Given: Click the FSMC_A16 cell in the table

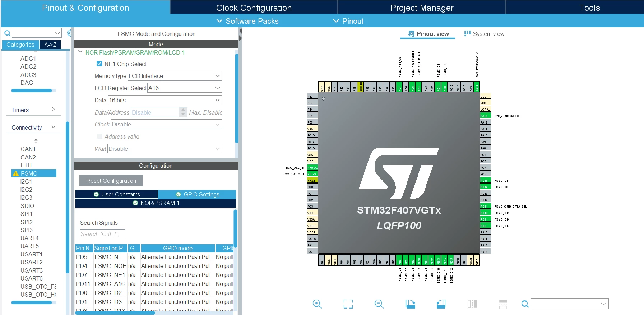Looking at the screenshot, I should [110, 284].
